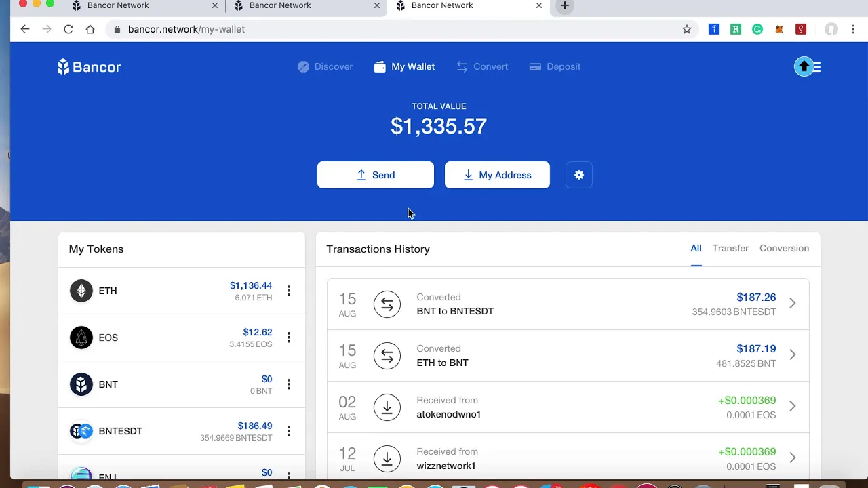Open the Discover compass icon
The width and height of the screenshot is (868, 488).
(x=303, y=66)
